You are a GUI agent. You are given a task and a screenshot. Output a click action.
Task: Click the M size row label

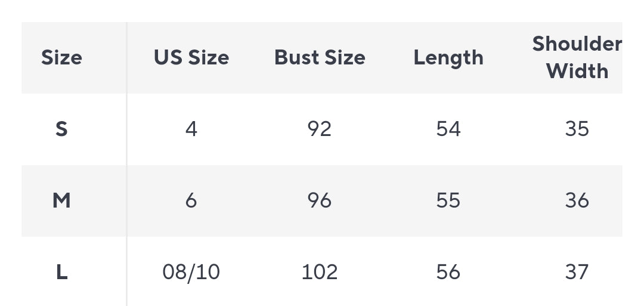(61, 200)
